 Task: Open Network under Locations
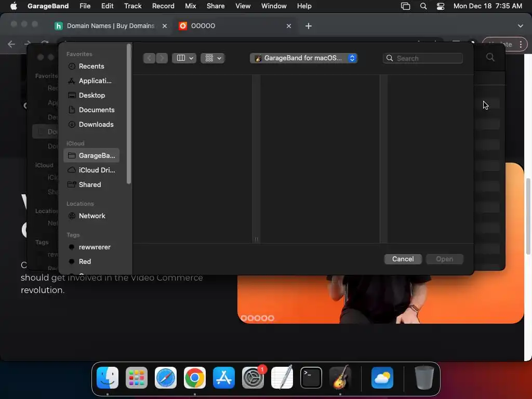click(x=91, y=216)
